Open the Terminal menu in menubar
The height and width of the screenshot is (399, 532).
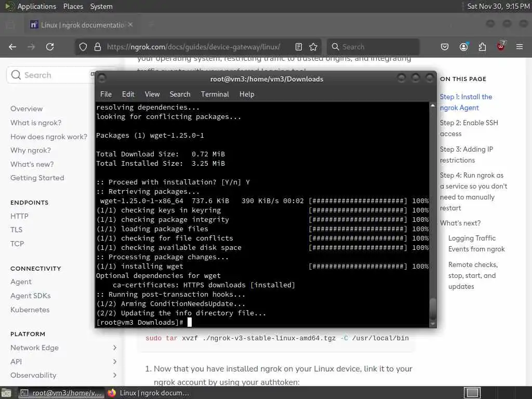pos(215,95)
